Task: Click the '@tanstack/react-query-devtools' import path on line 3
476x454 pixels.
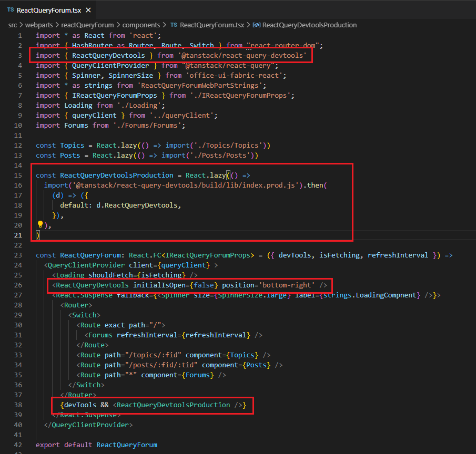Action: pos(242,55)
